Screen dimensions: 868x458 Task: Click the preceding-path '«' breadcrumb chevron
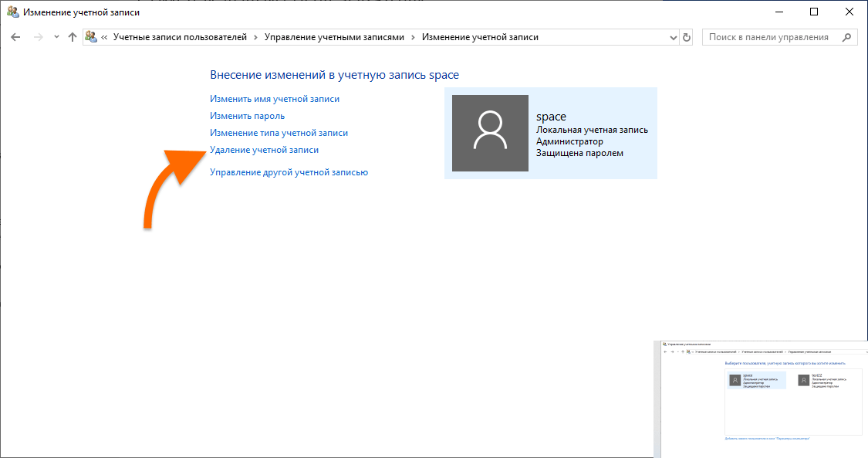pyautogui.click(x=104, y=38)
